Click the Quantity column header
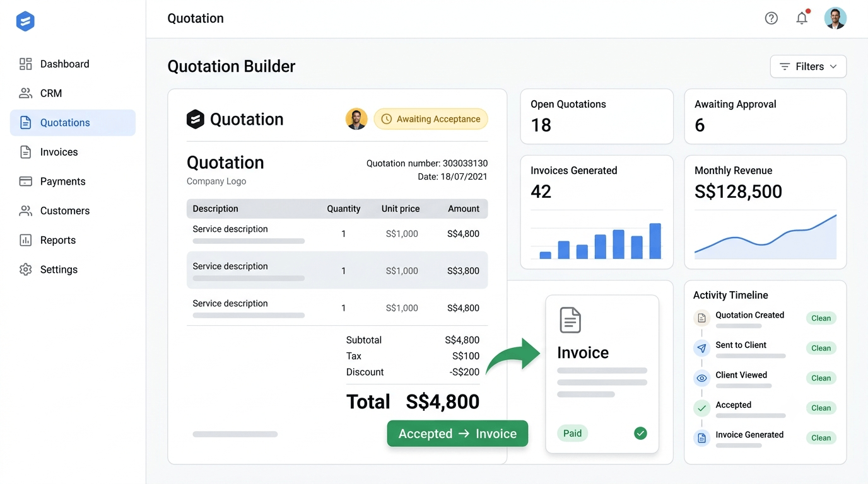Screen dimensions: 868x484 point(343,209)
